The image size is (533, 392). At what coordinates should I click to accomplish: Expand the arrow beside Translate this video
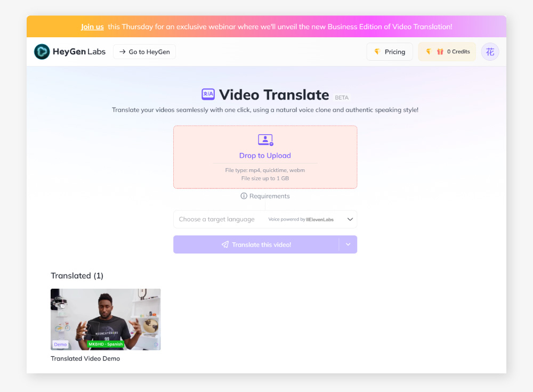pos(348,244)
